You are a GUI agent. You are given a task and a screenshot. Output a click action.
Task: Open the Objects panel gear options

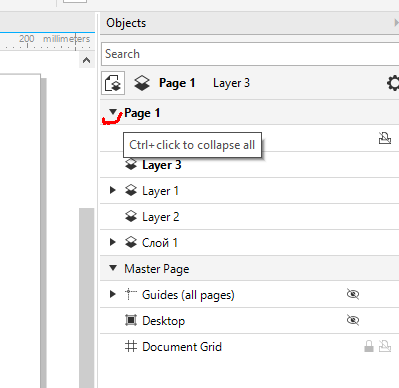point(393,83)
